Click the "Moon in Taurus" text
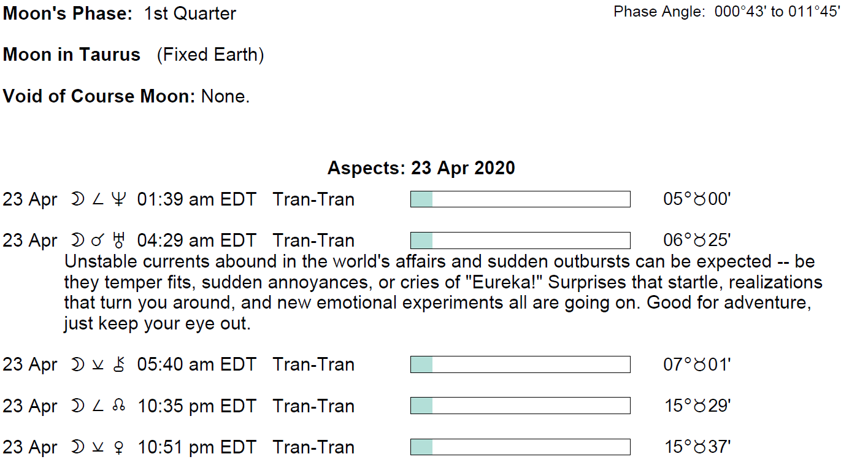Image resolution: width=868 pixels, height=462 pixels. pyautogui.click(x=72, y=55)
